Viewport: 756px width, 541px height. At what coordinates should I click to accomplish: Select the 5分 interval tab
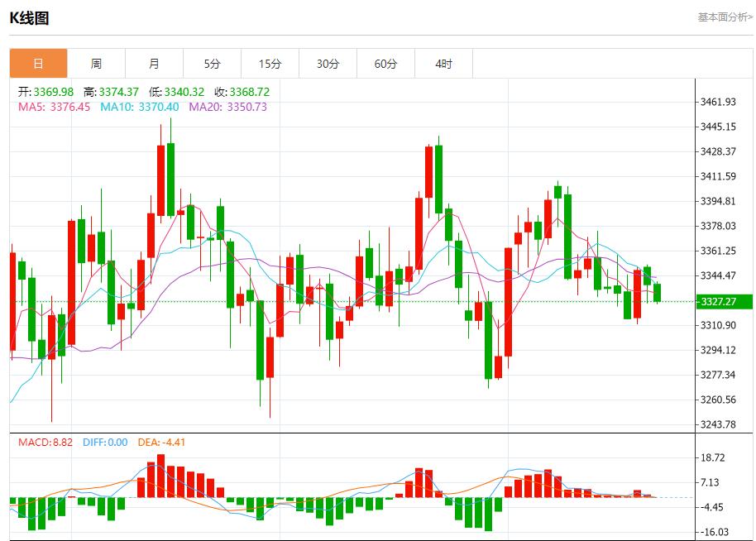[212, 63]
